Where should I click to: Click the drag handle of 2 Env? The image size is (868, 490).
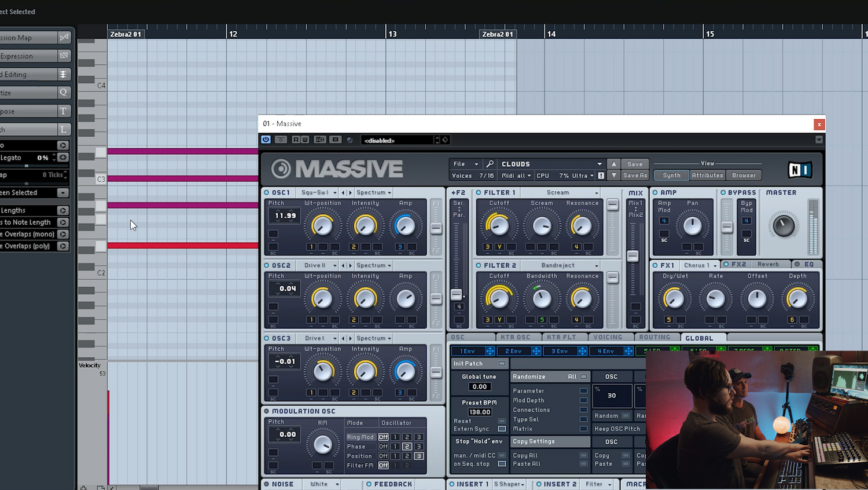pos(536,351)
